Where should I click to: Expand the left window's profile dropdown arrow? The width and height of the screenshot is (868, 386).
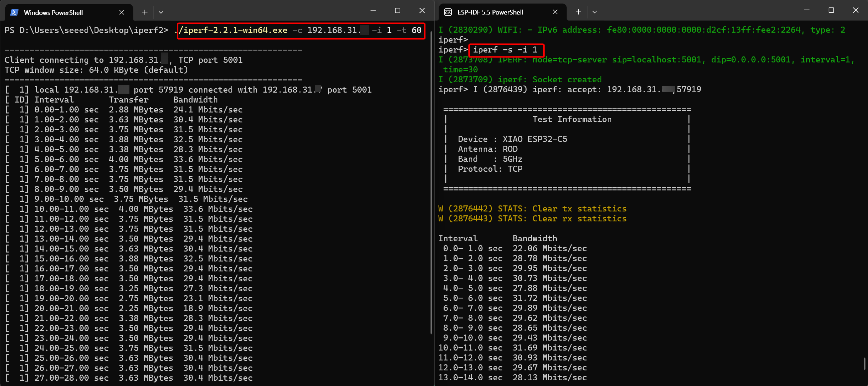[161, 12]
